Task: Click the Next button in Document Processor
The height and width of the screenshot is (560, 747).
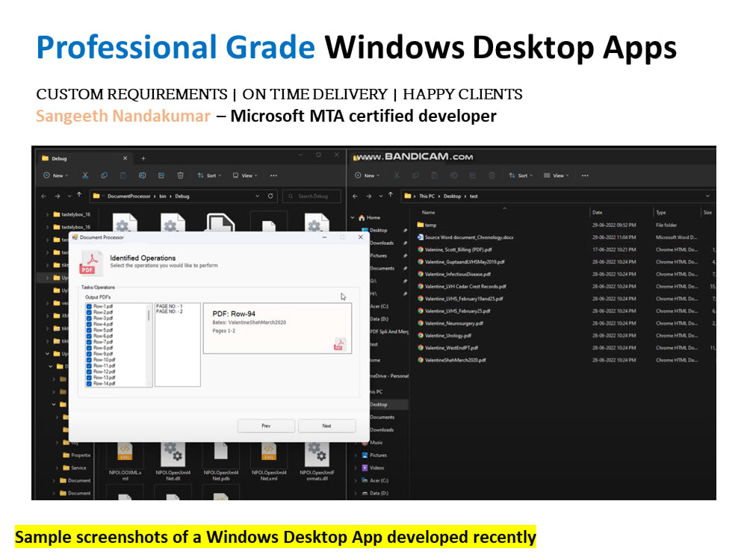Action: pyautogui.click(x=327, y=426)
